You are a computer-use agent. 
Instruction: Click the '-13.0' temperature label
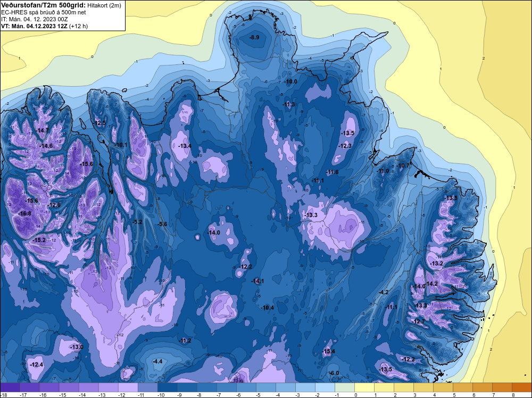pos(76,347)
